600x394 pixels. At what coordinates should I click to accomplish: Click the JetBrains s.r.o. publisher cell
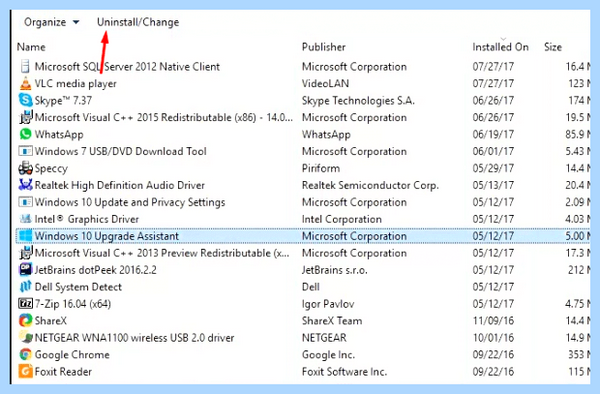click(334, 270)
